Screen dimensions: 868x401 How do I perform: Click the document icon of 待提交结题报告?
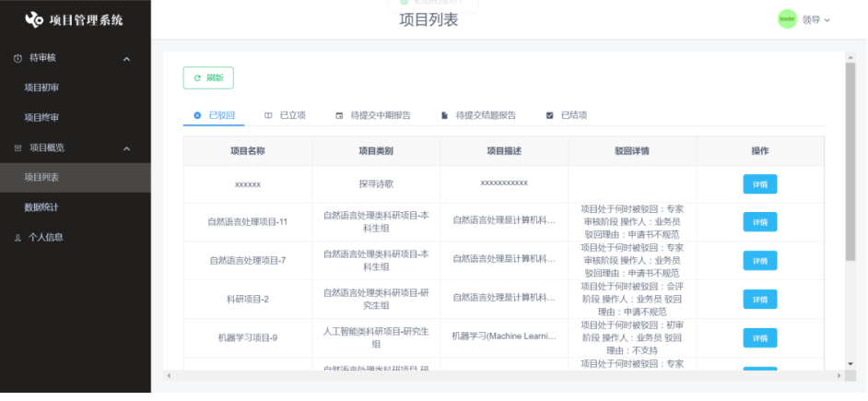(444, 115)
